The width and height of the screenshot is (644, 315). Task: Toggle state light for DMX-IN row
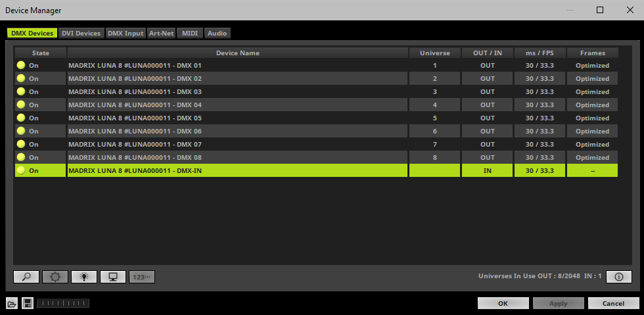[21, 171]
